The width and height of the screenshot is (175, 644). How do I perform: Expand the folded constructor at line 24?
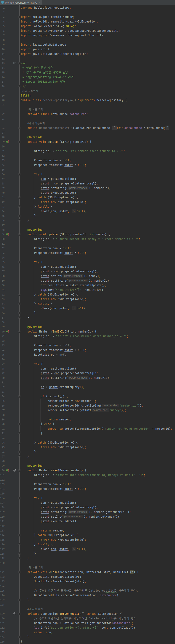(19, 128)
